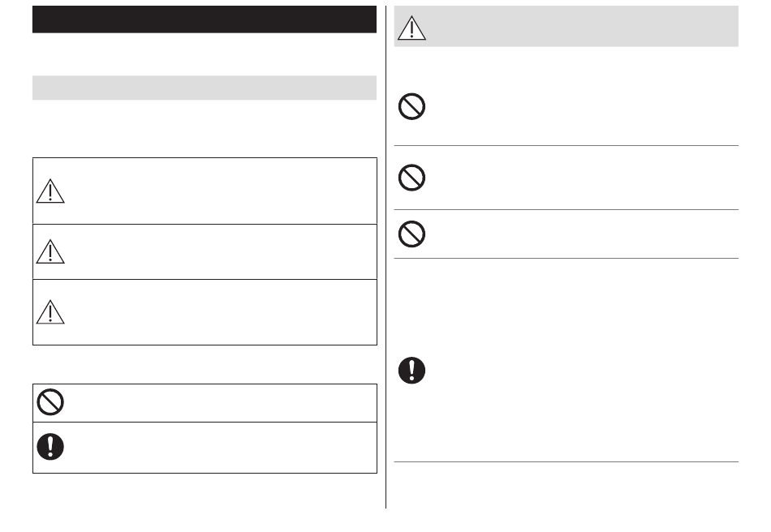Click the black title bar at the top left
Screen dimensions: 771x532
click(x=205, y=19)
